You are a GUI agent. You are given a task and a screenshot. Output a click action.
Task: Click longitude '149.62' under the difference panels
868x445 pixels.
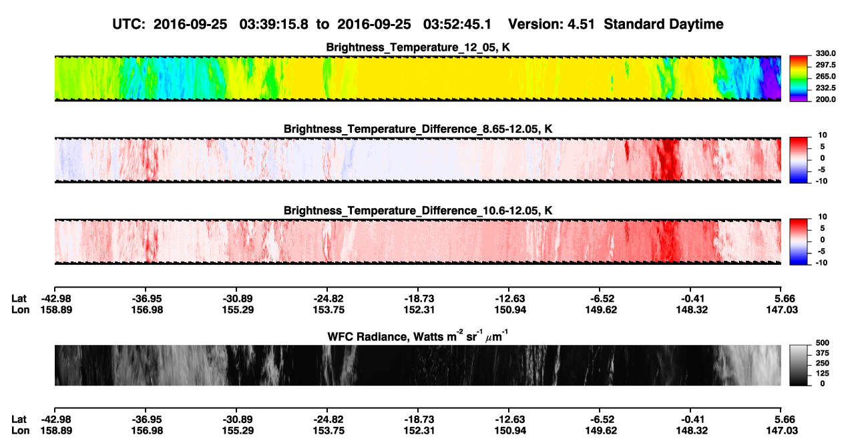(x=599, y=310)
